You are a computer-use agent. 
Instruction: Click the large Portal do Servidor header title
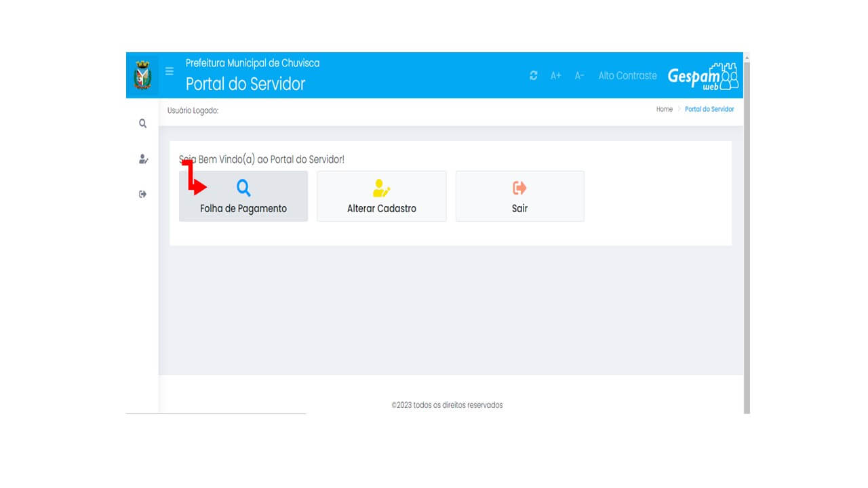tap(245, 84)
